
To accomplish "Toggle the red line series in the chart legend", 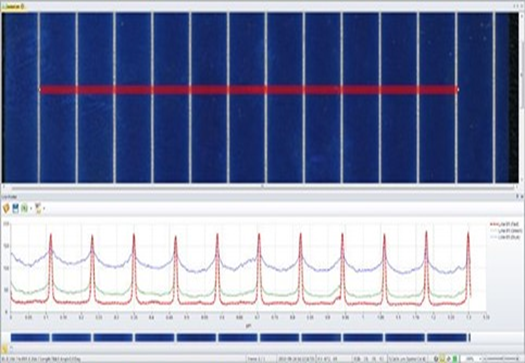I will [505, 224].
